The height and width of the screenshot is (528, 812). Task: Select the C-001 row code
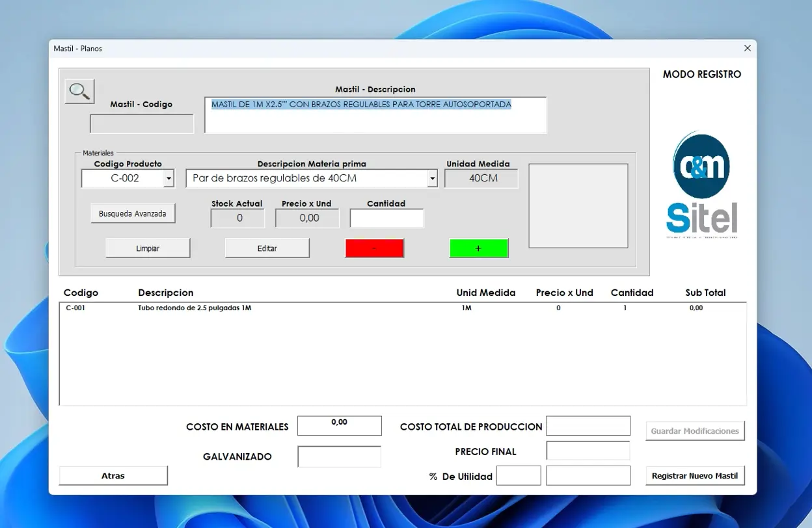point(75,308)
